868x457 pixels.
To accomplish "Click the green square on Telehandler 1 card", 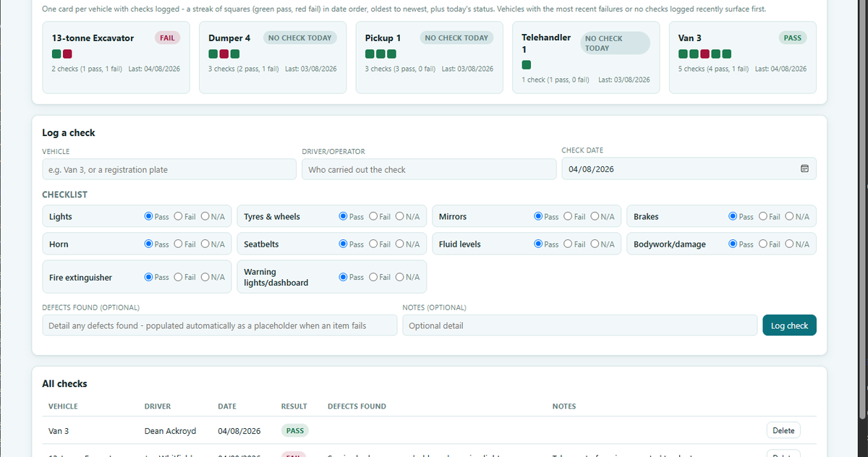I will (527, 65).
